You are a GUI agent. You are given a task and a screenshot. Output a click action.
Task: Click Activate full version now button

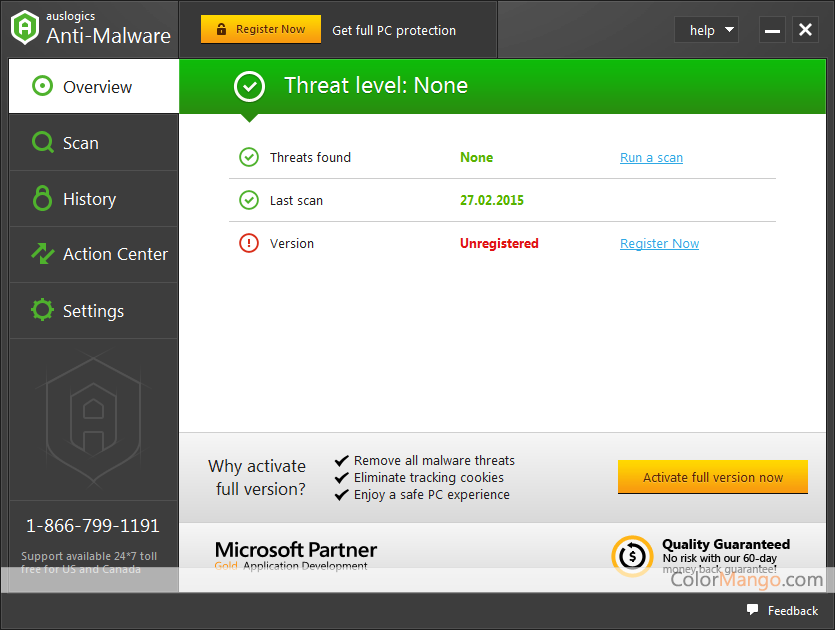[x=713, y=477]
